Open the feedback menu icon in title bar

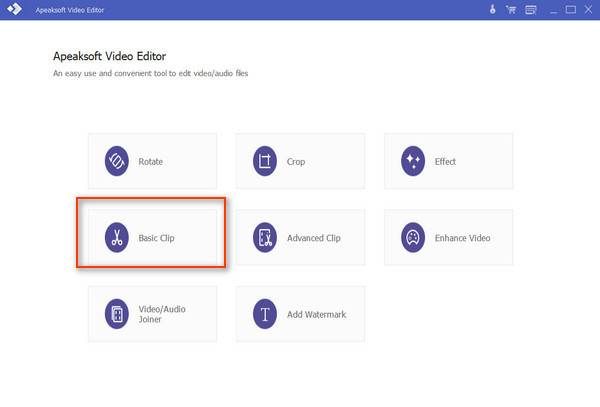(531, 10)
